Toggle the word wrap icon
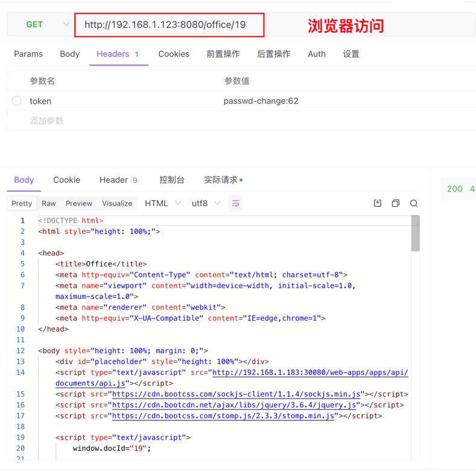Screen dimensions: 476x472 pyautogui.click(x=235, y=203)
